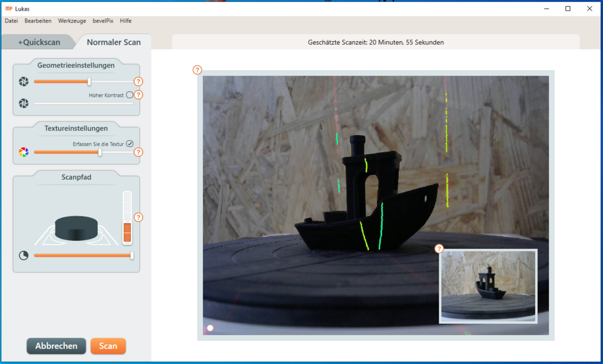This screenshot has height=364, width=603.
Task: Enable the Hoher Kontrast checkbox
Action: pos(130,95)
